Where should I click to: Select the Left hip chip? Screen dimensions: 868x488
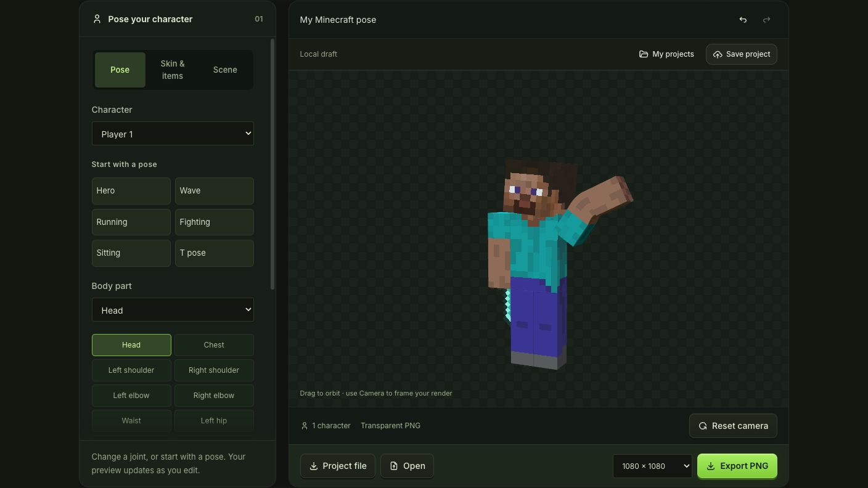[x=214, y=421]
